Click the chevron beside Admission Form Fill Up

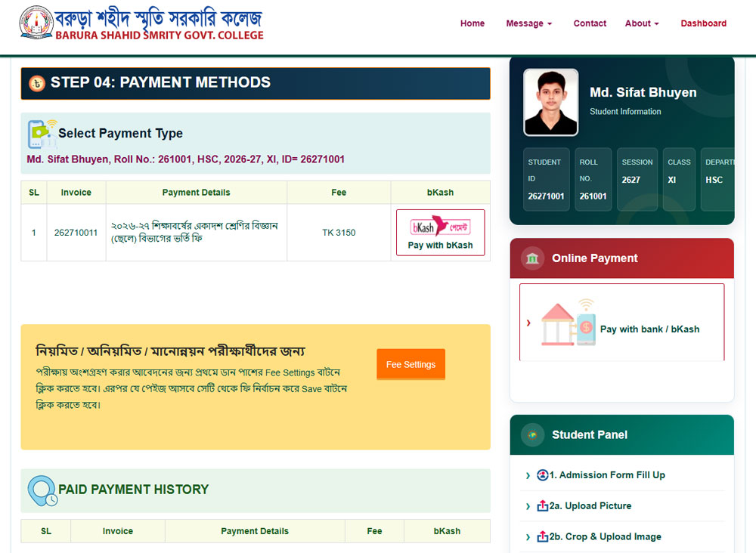528,475
